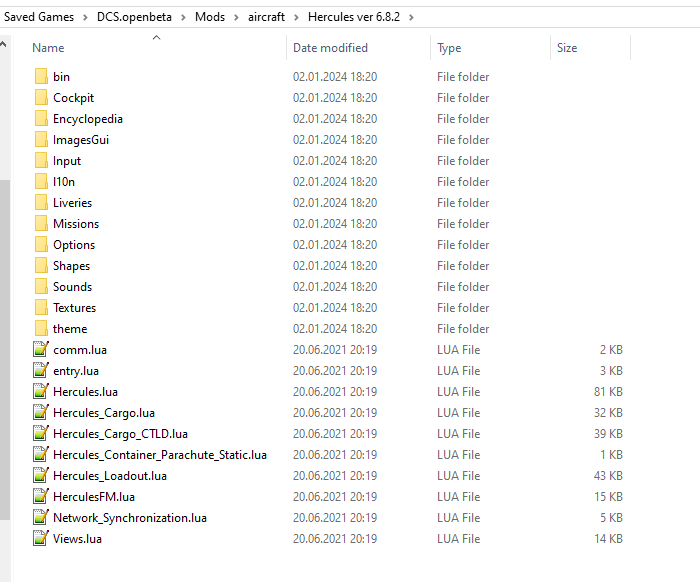The height and width of the screenshot is (582, 700).
Task: Sort by Type column header
Action: tap(449, 48)
